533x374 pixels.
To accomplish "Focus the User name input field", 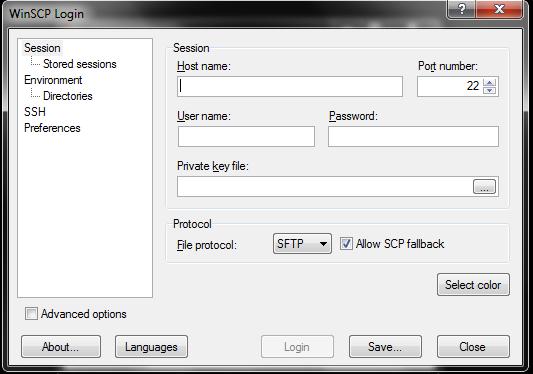I will coord(246,136).
